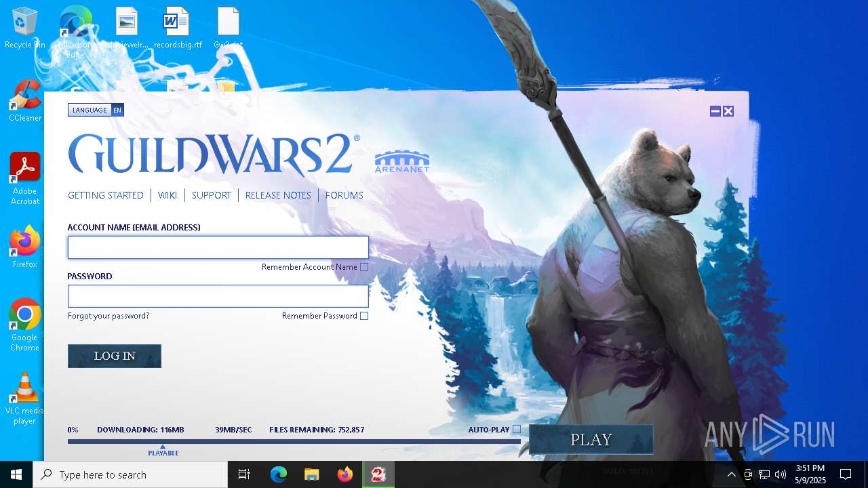Open the Getting Started link
The width and height of the screenshot is (868, 488).
click(106, 195)
